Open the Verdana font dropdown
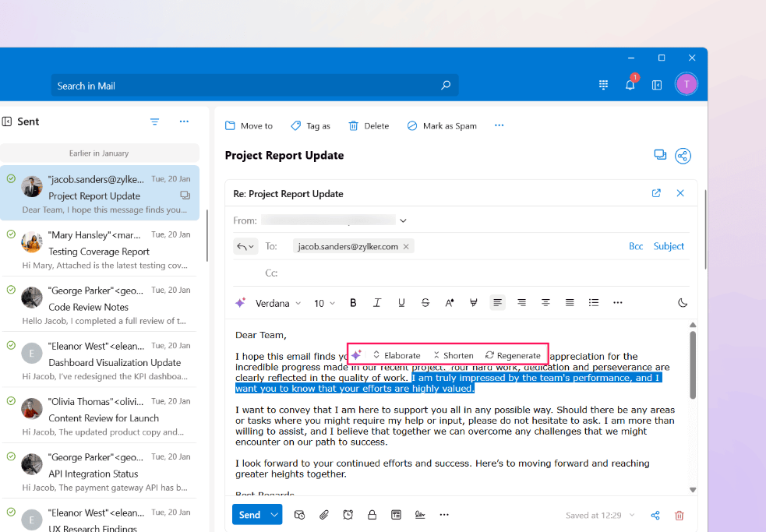Image resolution: width=766 pixels, height=532 pixels. coord(277,303)
